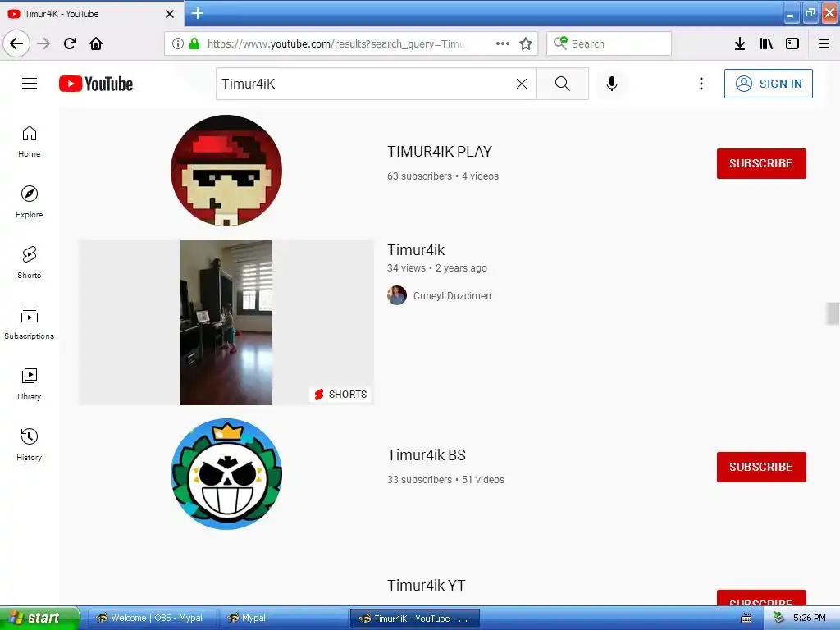Open History in YouTube sidebar
This screenshot has width=840, height=630.
30,445
